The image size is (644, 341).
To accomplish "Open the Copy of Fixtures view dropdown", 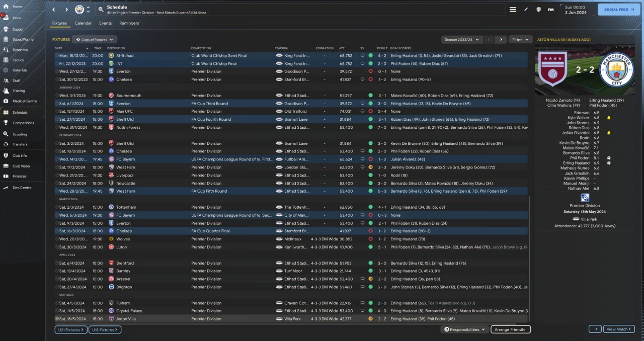I will pyautogui.click(x=95, y=39).
